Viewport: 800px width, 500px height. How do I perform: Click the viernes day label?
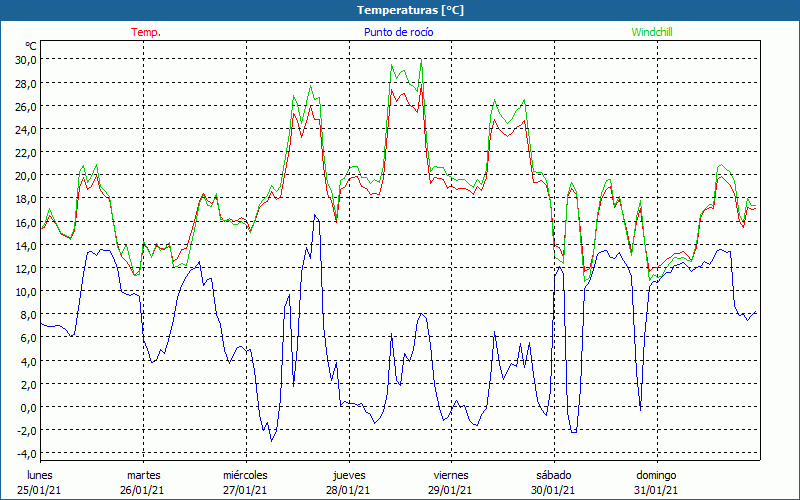coord(451,475)
